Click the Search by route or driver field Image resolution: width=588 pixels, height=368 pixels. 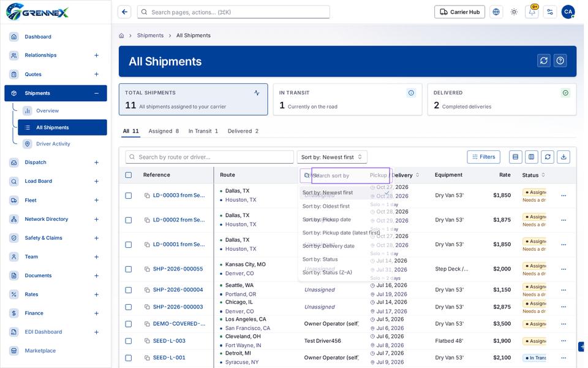coord(209,157)
